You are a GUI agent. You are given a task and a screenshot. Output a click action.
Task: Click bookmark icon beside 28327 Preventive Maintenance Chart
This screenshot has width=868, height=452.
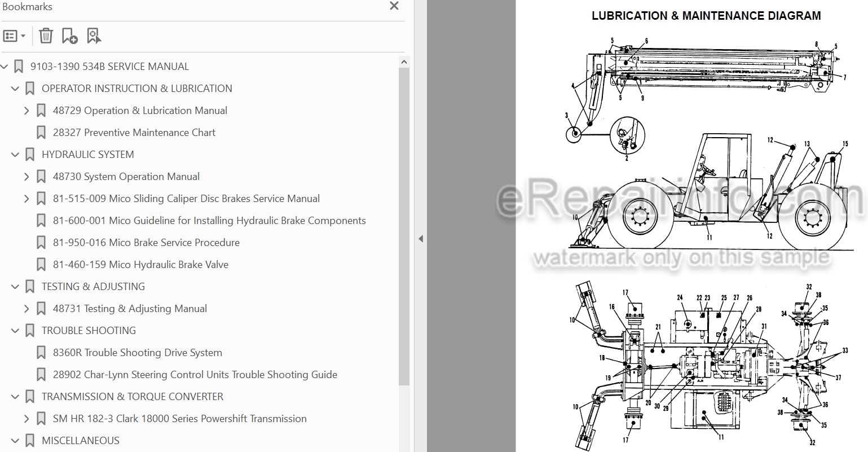(x=41, y=133)
